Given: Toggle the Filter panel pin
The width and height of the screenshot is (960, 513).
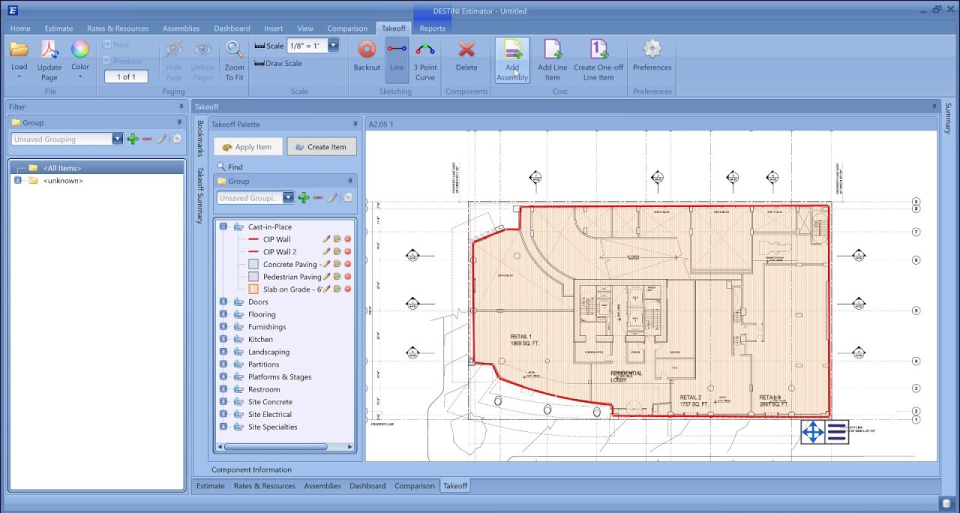Looking at the screenshot, I should pos(181,106).
